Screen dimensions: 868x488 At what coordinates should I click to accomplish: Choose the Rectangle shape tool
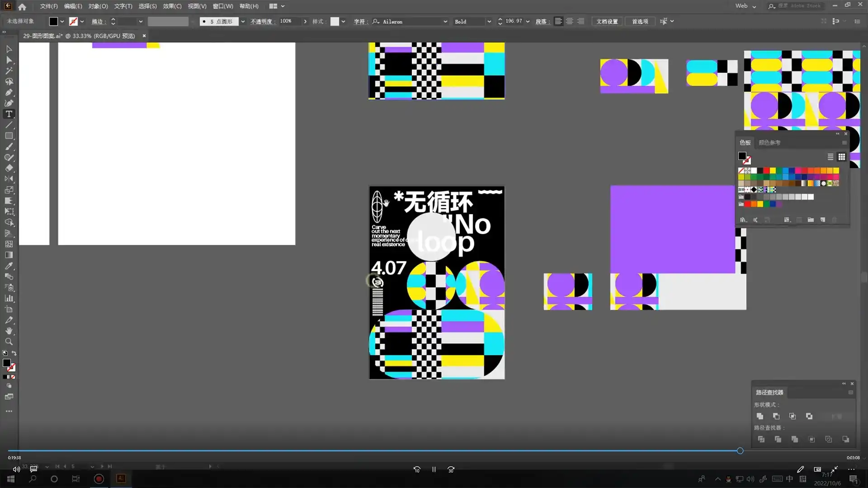coord(9,136)
